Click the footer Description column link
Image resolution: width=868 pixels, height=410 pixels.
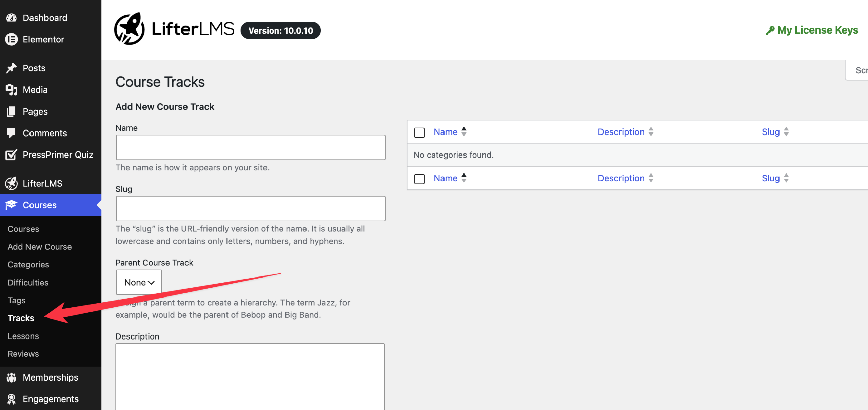point(621,178)
